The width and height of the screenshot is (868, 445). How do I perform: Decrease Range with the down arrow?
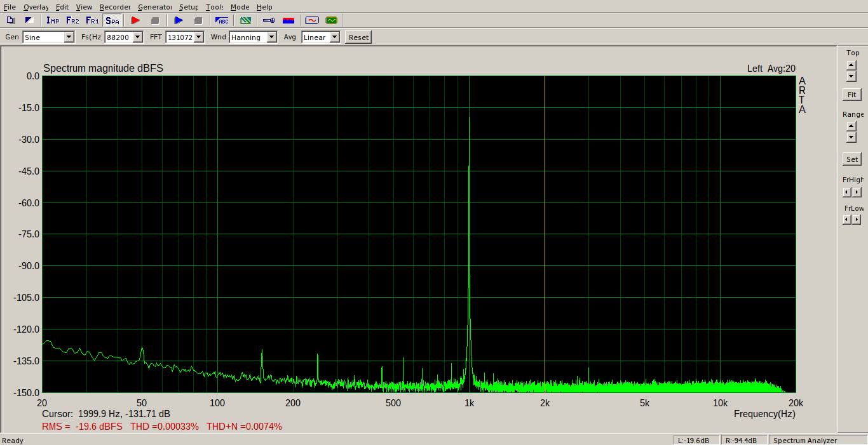click(851, 137)
